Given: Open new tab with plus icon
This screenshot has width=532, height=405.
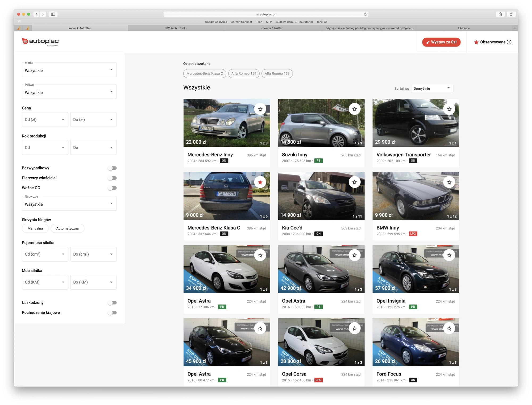Looking at the screenshot, I should 515,28.
